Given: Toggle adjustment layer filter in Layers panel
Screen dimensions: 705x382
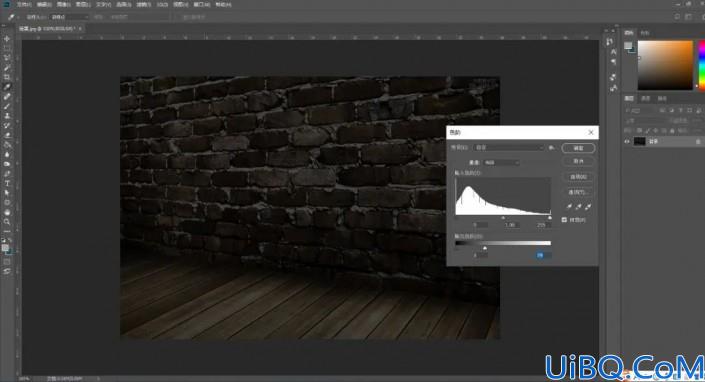Looking at the screenshot, I should point(671,110).
